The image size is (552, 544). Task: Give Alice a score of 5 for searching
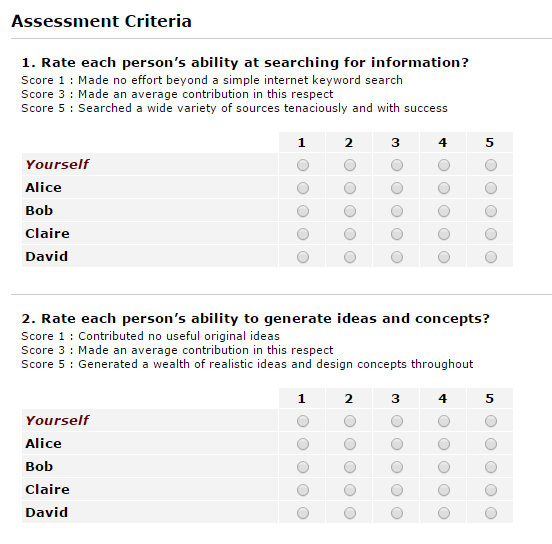491,188
